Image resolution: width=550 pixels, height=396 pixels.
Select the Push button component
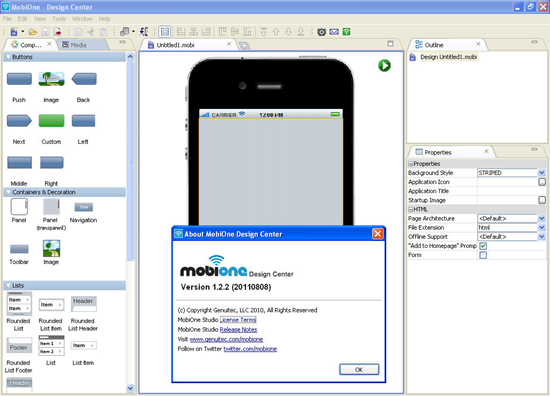coord(19,79)
